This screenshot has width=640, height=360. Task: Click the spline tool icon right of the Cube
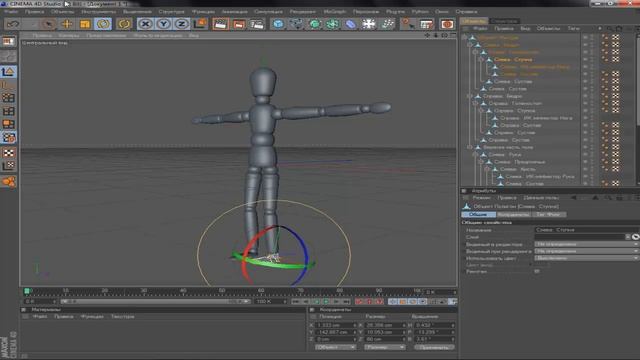click(x=296, y=24)
